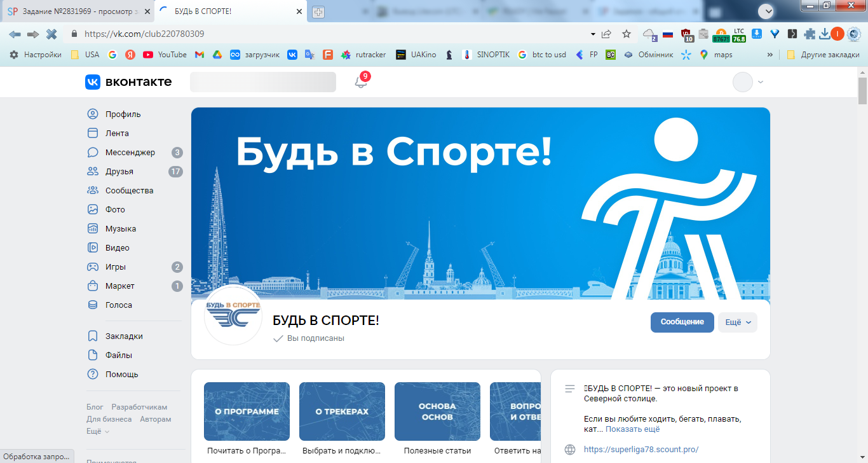Show hidden bookmarks with the double chevron

770,55
